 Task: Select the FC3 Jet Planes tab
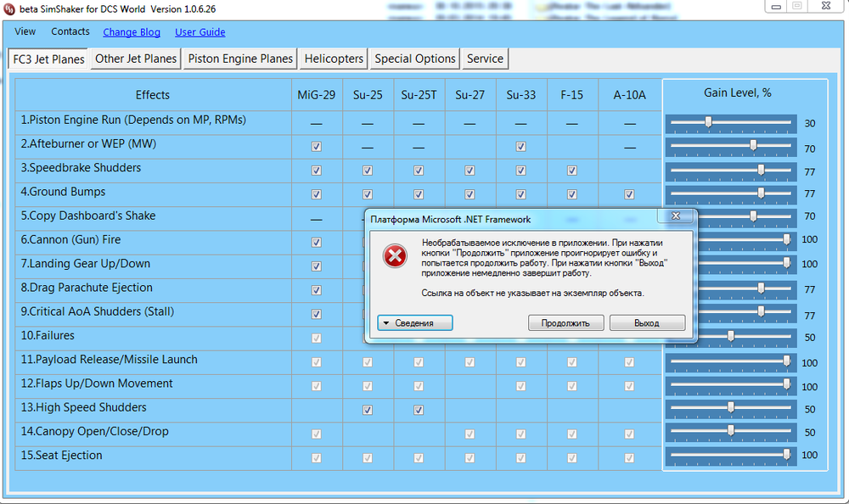48,59
